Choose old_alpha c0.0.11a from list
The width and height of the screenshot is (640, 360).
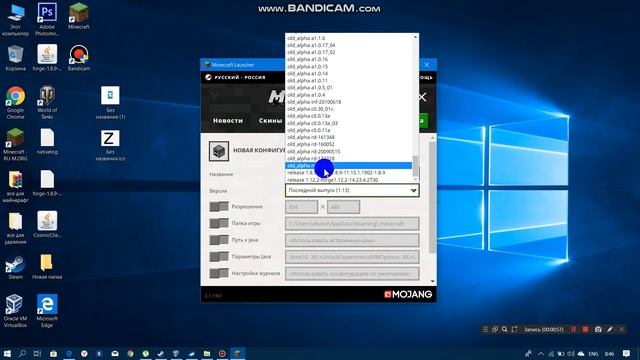(349, 130)
